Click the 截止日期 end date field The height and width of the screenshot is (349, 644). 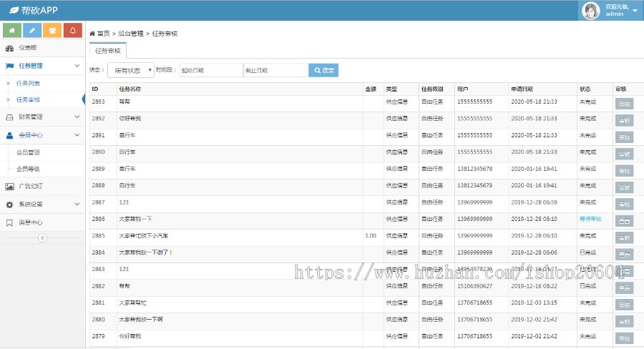click(275, 70)
